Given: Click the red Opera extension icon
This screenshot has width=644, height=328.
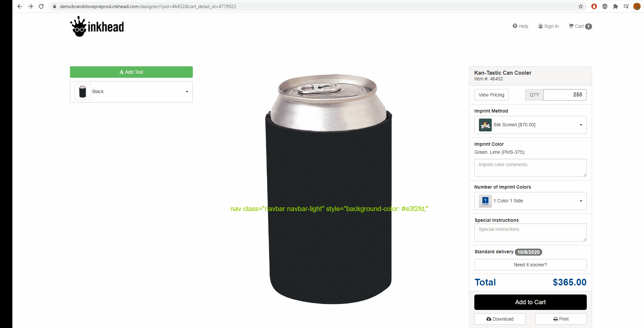Looking at the screenshot, I should pyautogui.click(x=594, y=6).
